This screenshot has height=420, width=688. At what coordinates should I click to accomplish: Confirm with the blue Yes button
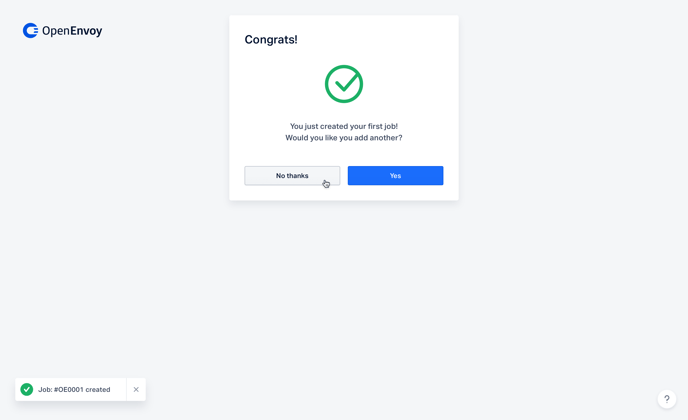coord(395,176)
